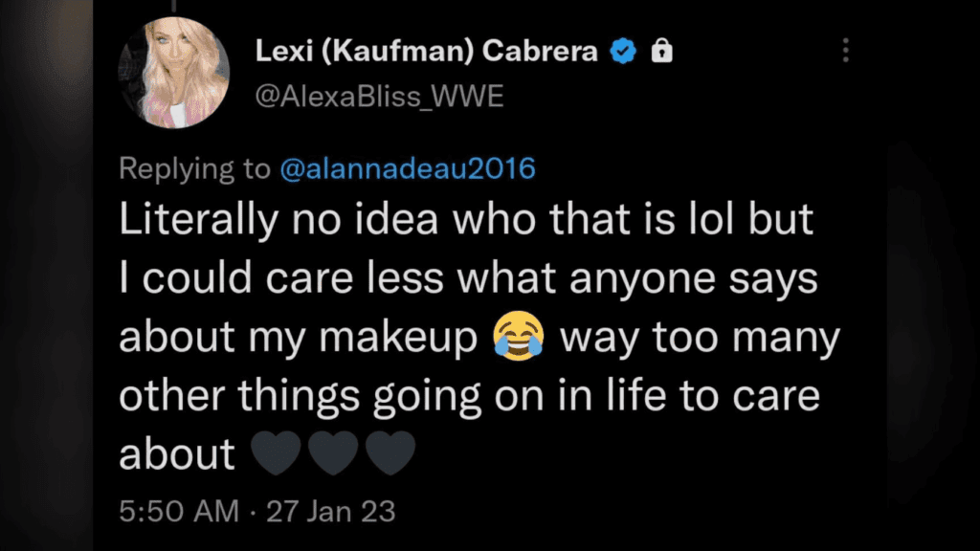Click the padlock icon beside the name
Viewport: 980px width, 551px height.
[x=661, y=53]
